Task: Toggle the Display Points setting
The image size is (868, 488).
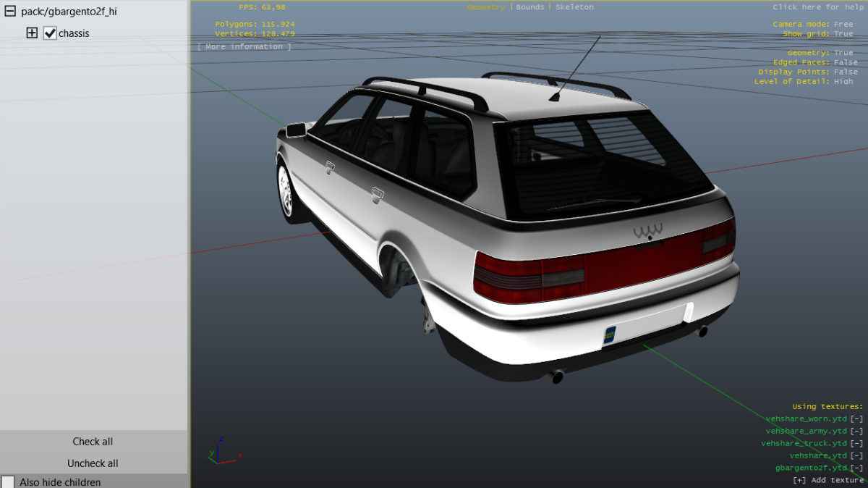Action: (846, 72)
